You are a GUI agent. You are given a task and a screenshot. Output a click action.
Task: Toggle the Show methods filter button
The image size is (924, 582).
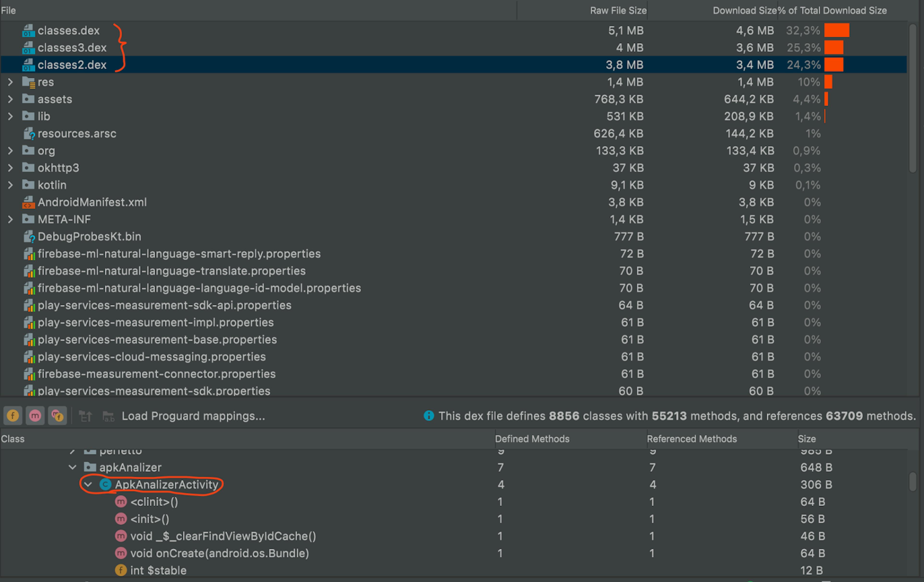coord(35,416)
